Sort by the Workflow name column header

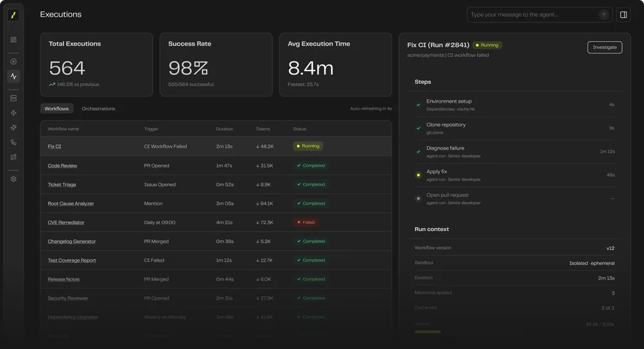[64, 129]
